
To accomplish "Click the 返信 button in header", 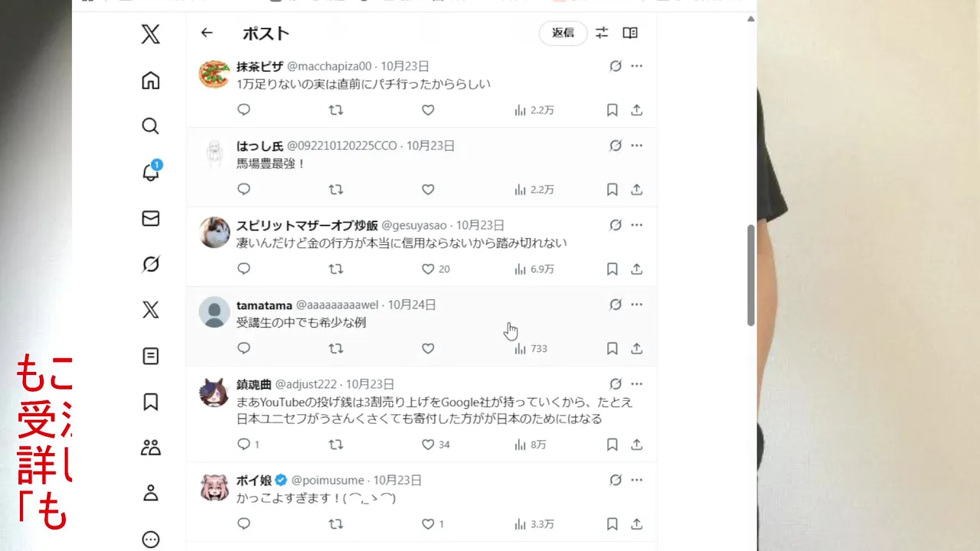I will (x=563, y=33).
